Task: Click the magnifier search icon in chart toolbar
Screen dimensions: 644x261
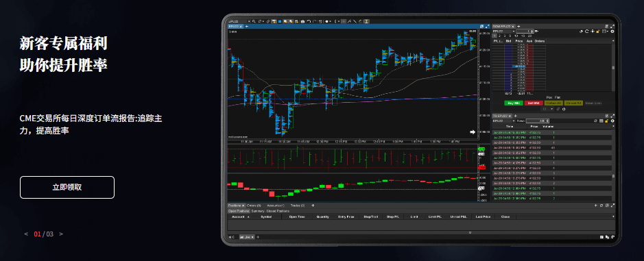Action: [x=254, y=21]
